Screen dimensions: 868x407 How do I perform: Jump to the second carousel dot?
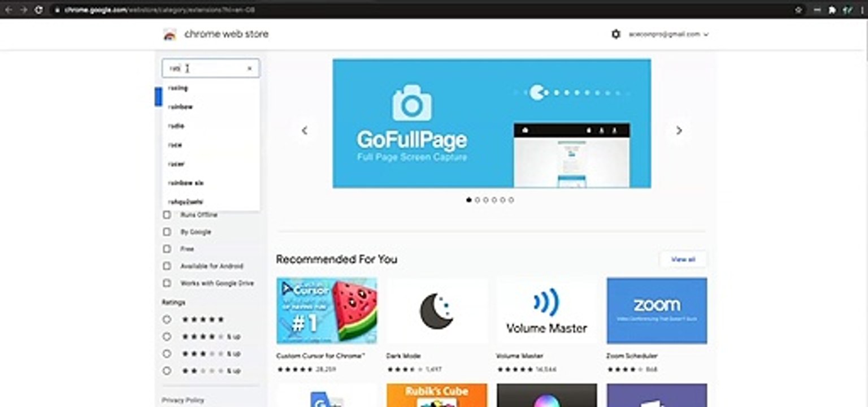[478, 200]
